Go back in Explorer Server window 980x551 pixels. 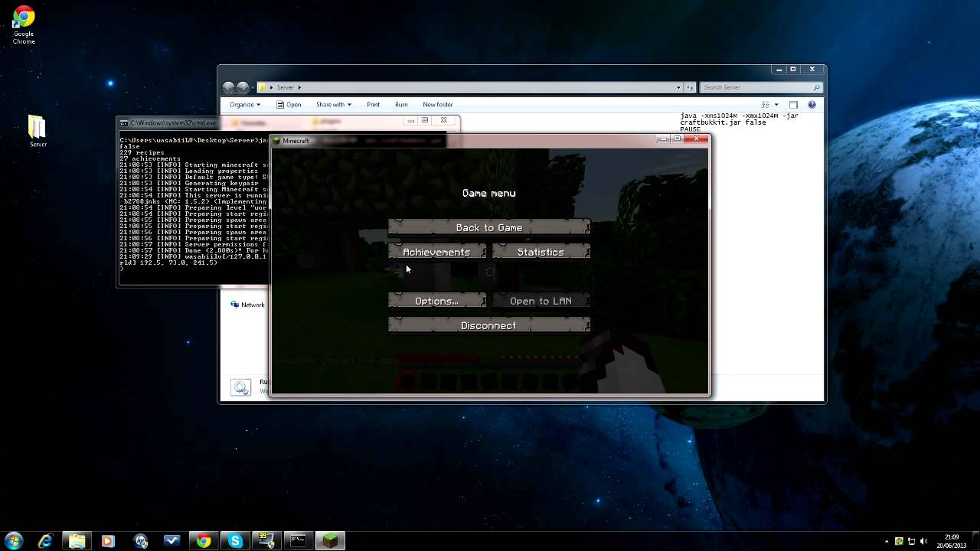coord(229,87)
